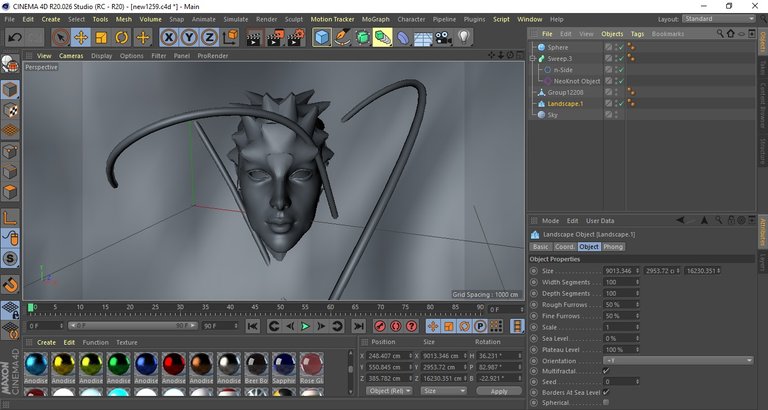Open material manager Create menu
The width and height of the screenshot is (768, 410).
pyautogui.click(x=46, y=342)
